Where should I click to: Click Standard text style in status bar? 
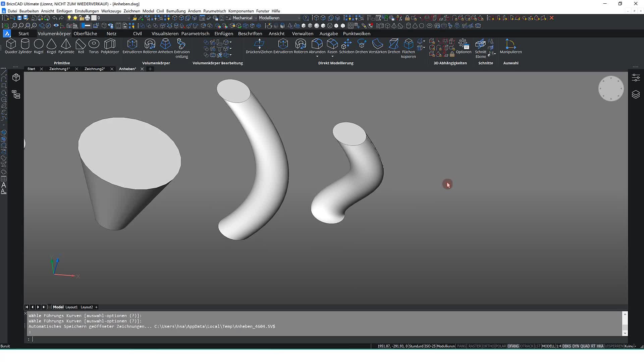pos(416,346)
